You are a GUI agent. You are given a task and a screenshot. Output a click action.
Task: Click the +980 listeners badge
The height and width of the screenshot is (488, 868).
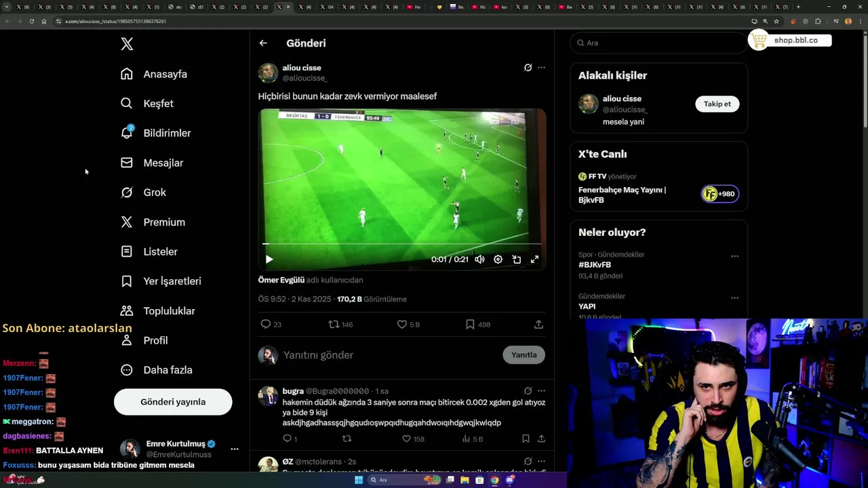(719, 194)
